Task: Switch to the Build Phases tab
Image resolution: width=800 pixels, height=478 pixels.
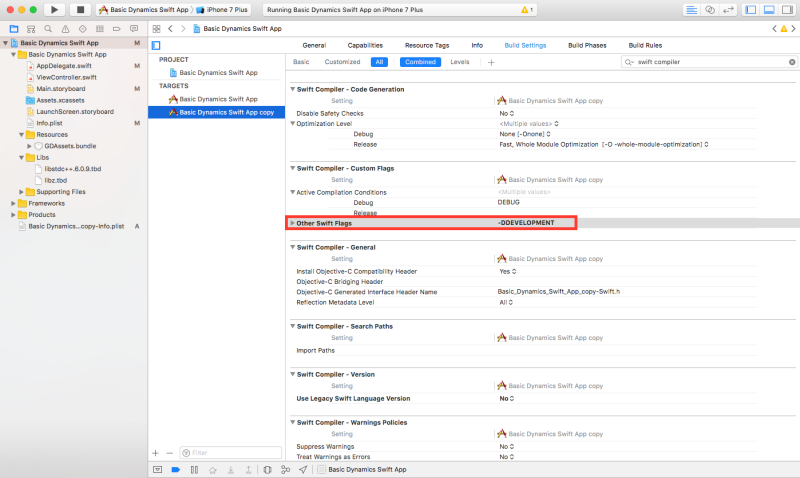Action: coord(587,45)
